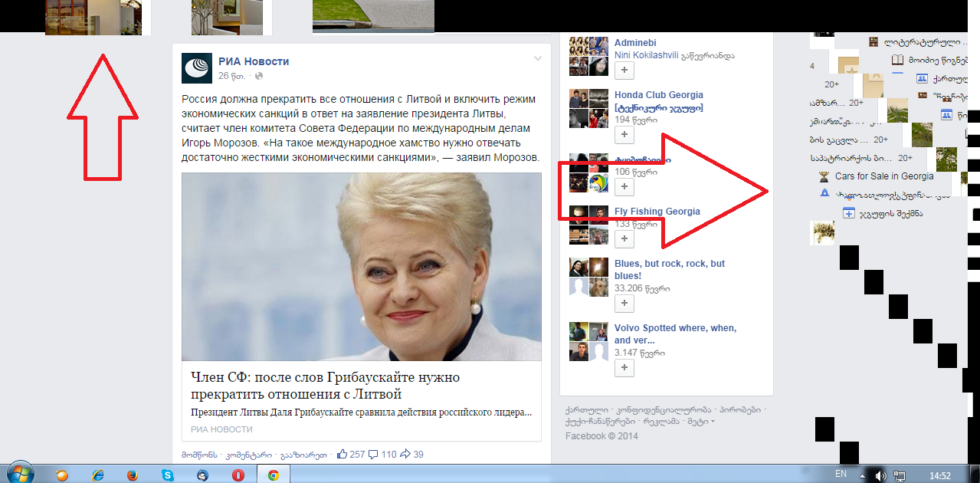Open Blues, but rock, rock group link

coord(670,269)
